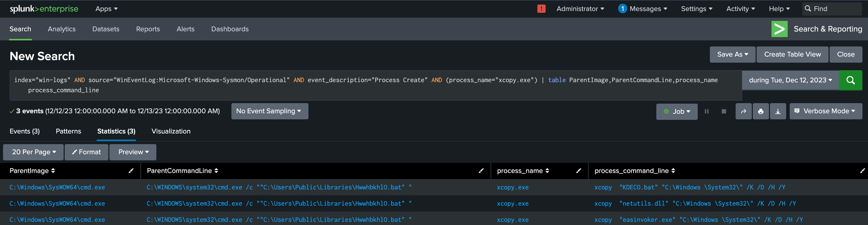
Task: Open the Help menu
Action: tap(779, 8)
